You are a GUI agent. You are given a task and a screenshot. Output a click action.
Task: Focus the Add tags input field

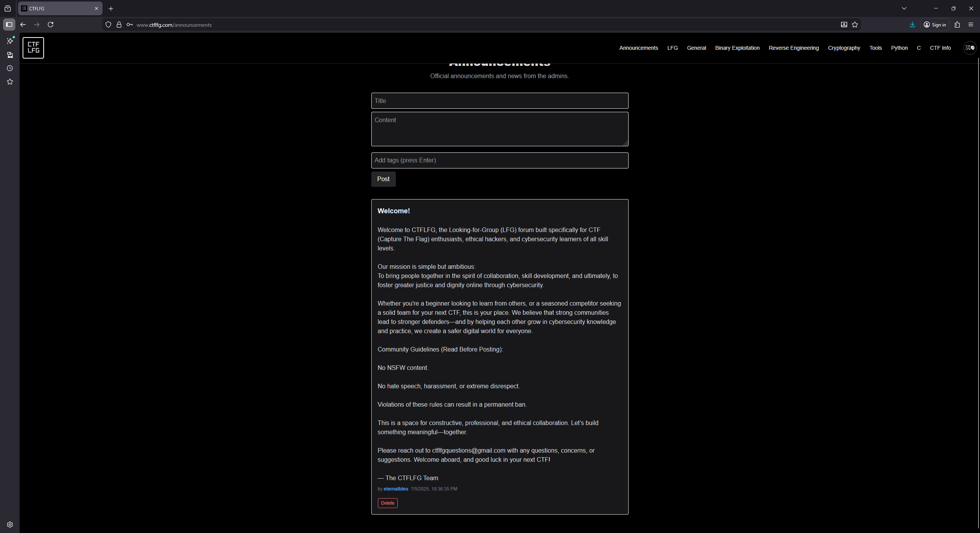pyautogui.click(x=500, y=160)
